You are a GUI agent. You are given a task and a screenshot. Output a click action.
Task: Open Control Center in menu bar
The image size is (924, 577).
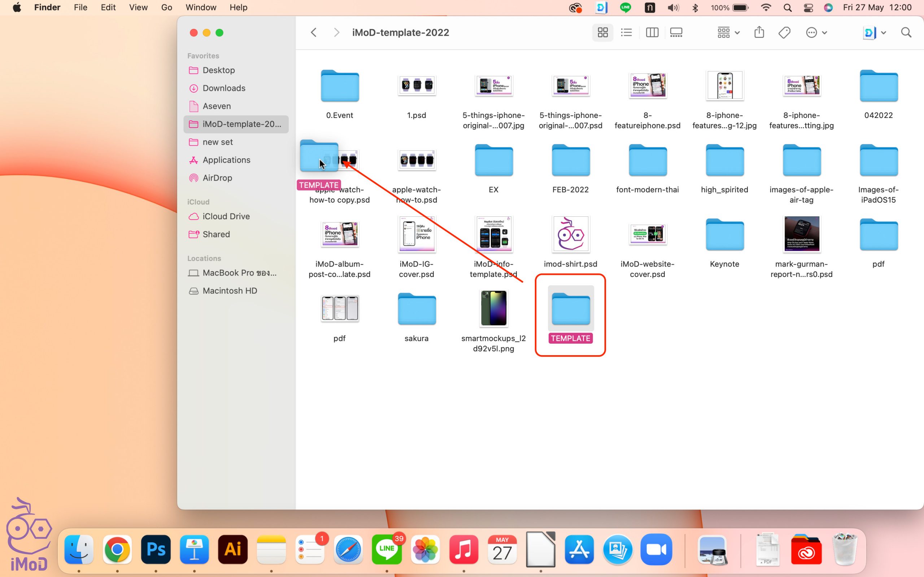tap(808, 8)
